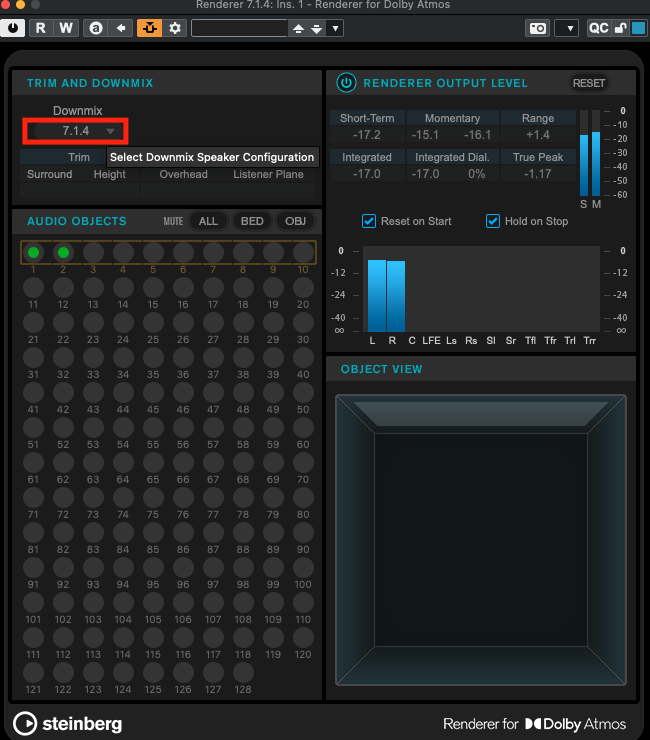
Task: Open plug-in settings gear icon
Action: [175, 28]
